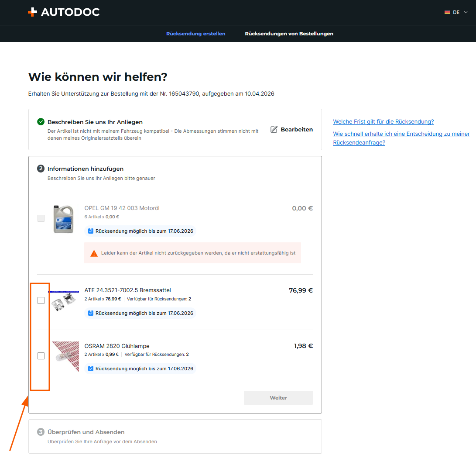Click the ATE return-possible check icon
This screenshot has height=462, width=476.
click(x=90, y=313)
